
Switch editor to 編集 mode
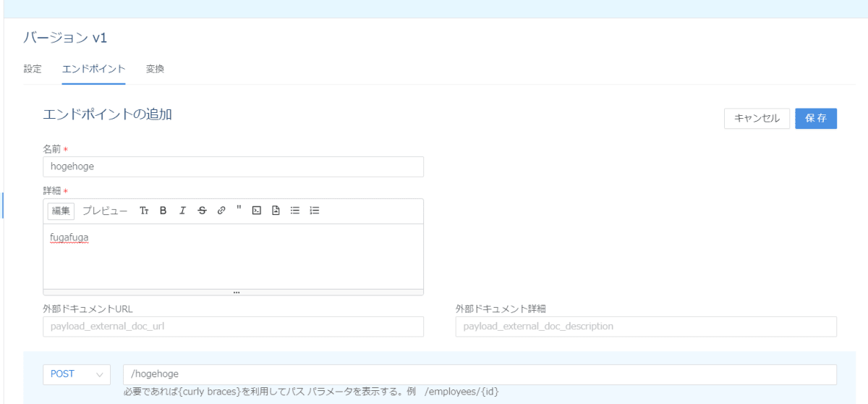pos(61,211)
